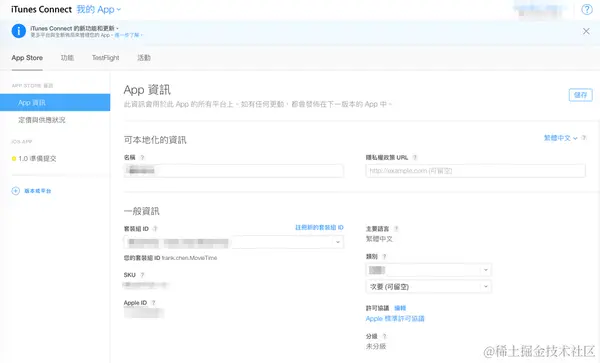Click the plus icon beside 版本或平台
Viewport: 600px width, 363px height.
pos(16,191)
